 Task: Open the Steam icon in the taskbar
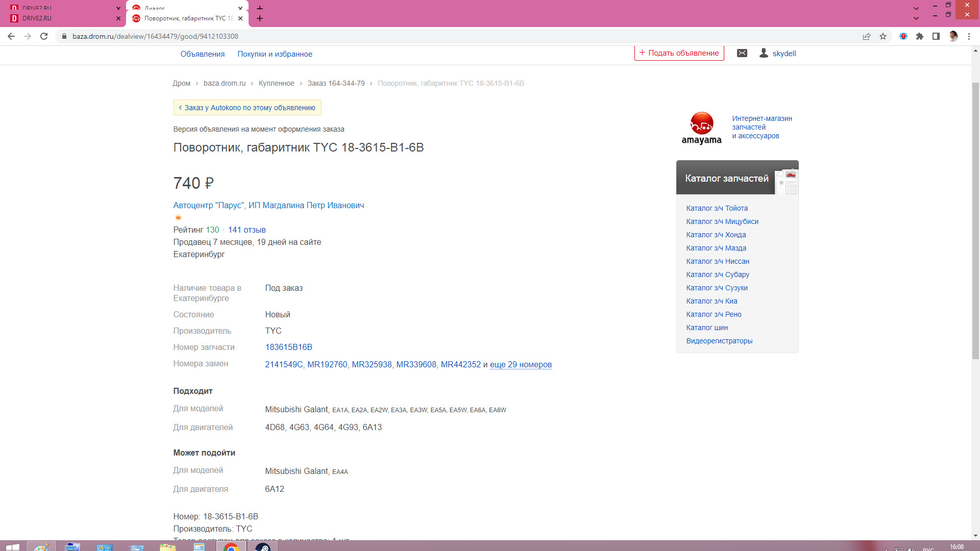point(263,547)
